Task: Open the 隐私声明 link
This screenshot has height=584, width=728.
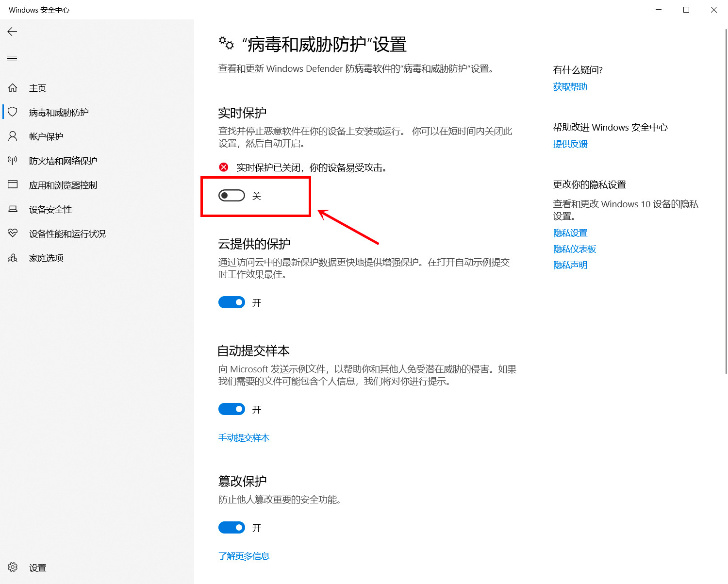Action: (x=570, y=265)
